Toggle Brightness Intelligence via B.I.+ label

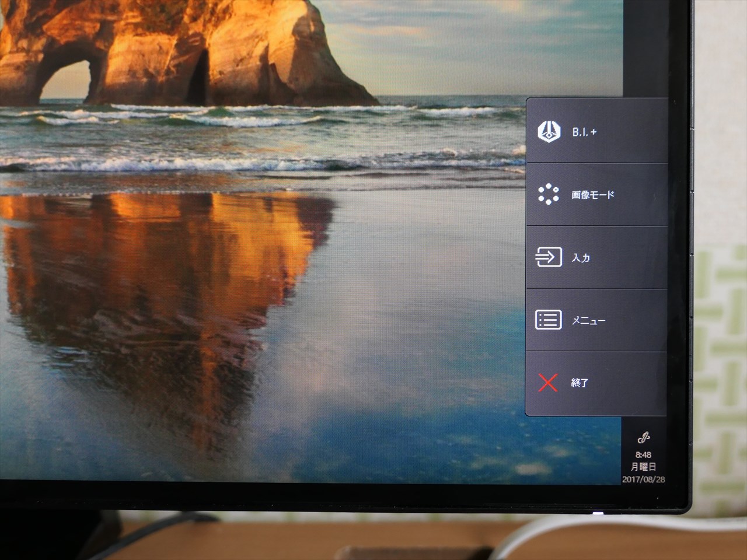click(x=584, y=132)
